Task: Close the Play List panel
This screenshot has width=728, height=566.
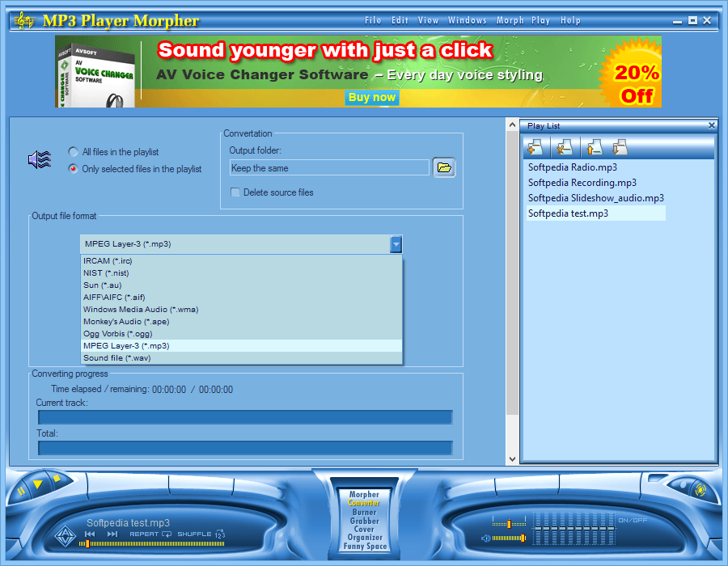Action: click(x=711, y=125)
